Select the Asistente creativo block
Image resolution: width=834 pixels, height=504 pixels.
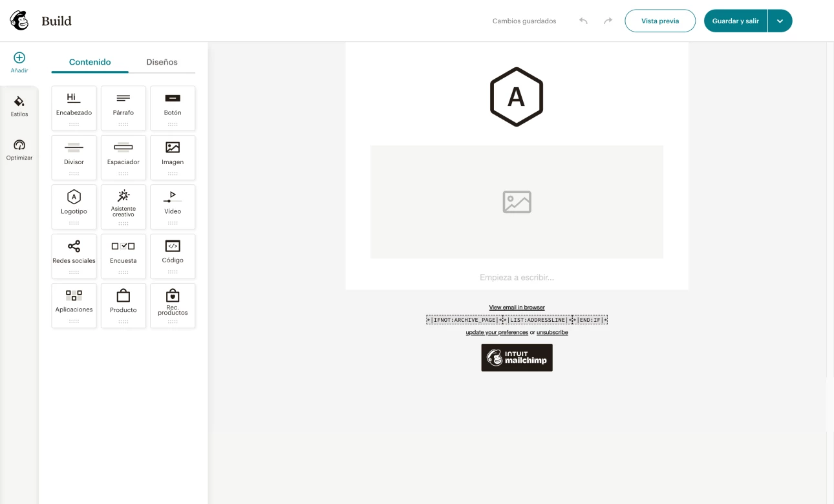pyautogui.click(x=123, y=205)
